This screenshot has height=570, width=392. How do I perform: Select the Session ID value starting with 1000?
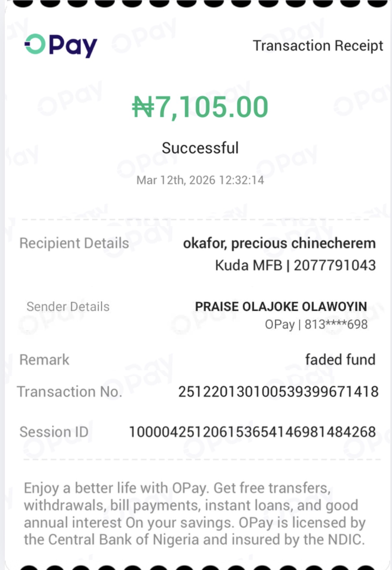tap(252, 432)
